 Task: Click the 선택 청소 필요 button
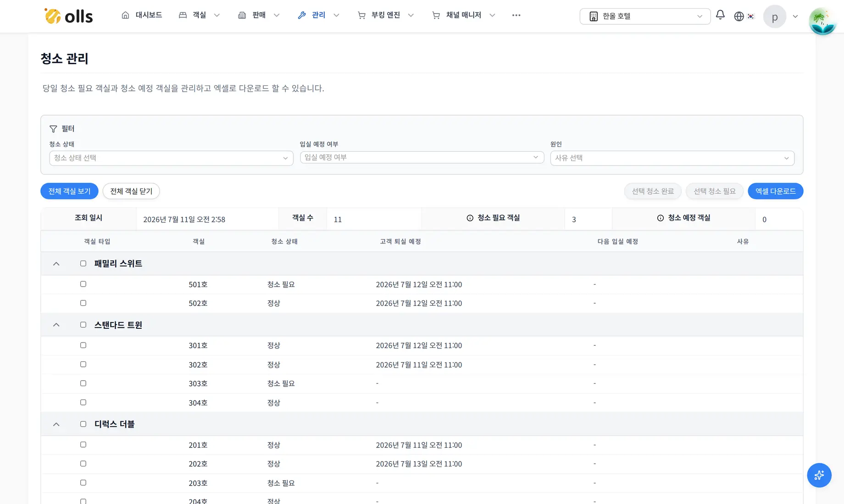pos(715,191)
